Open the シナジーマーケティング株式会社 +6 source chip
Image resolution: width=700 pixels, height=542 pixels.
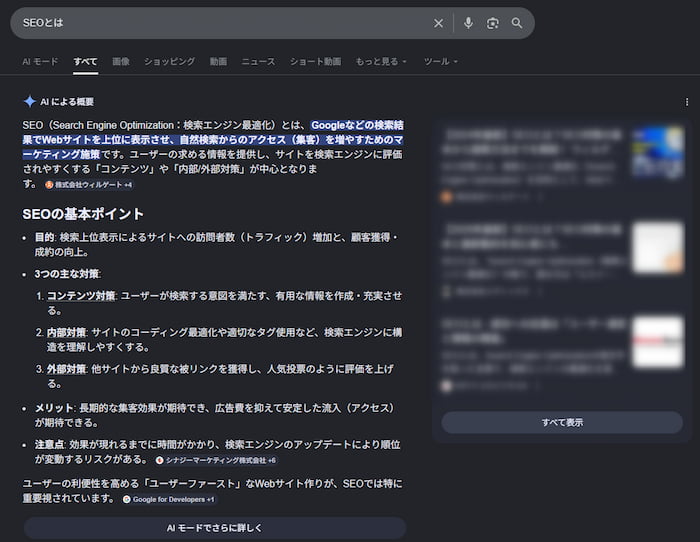click(x=217, y=460)
